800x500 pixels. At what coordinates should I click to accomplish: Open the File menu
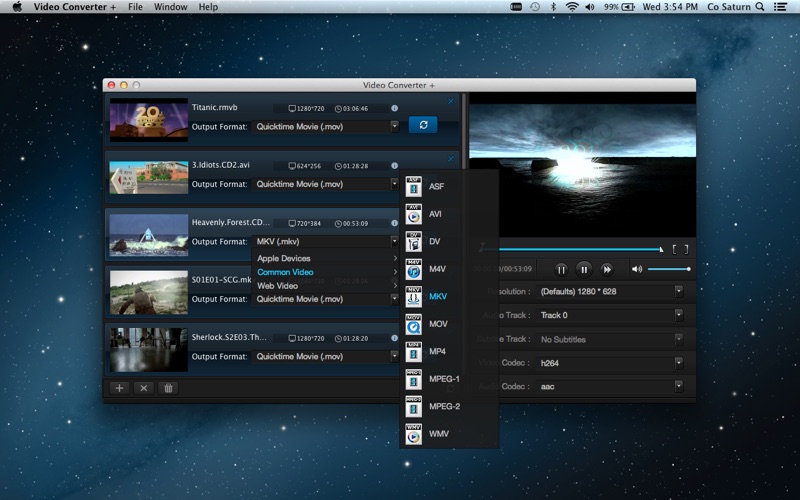click(x=135, y=7)
